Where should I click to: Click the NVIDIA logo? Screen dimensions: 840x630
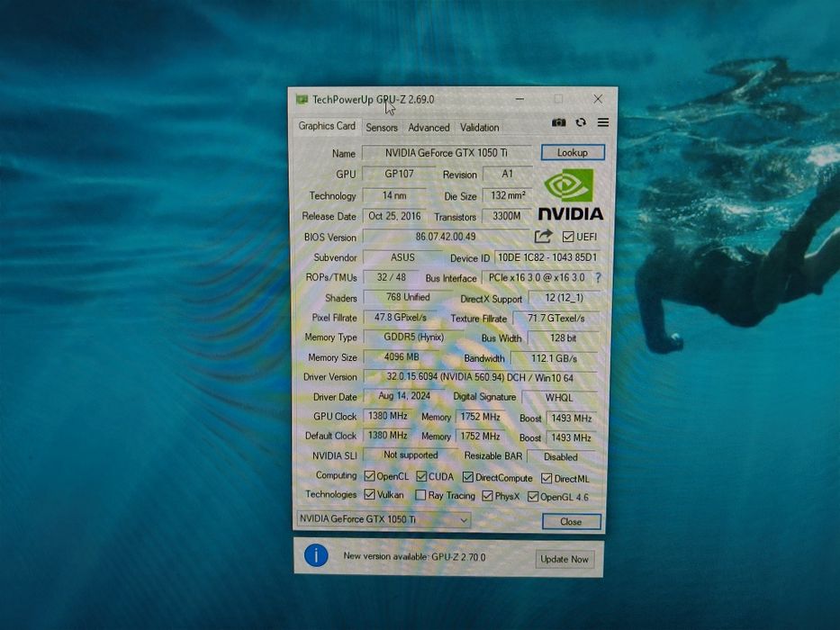[571, 194]
